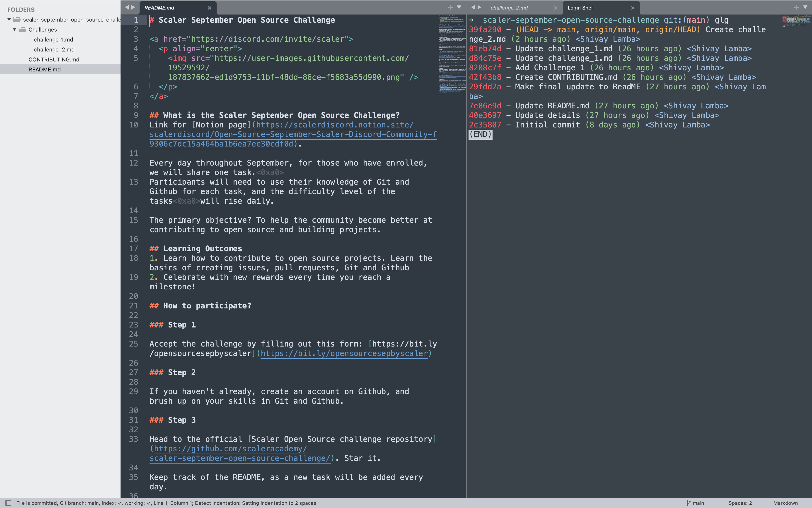Open CONTRIBUTING.md from the sidebar
812x508 pixels.
click(54, 59)
